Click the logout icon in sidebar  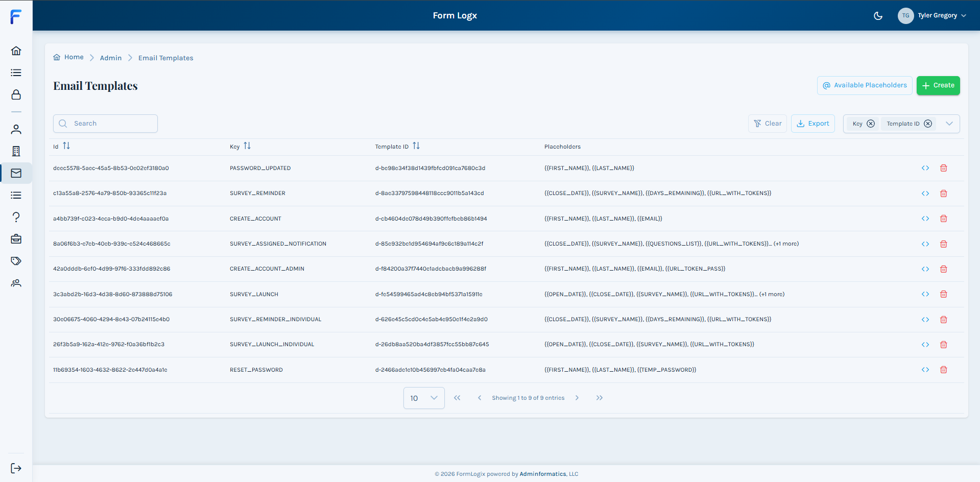(16, 468)
